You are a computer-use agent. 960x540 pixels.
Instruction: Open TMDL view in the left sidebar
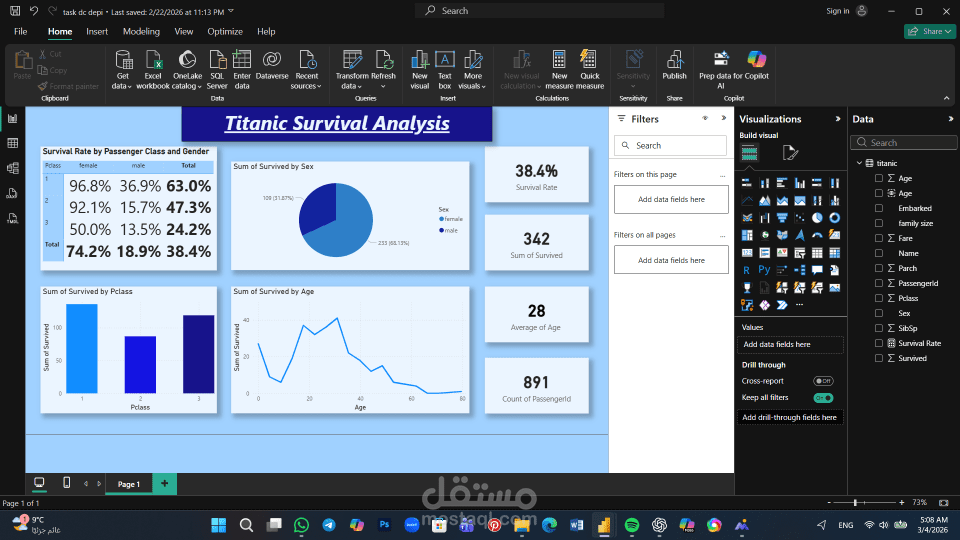[12, 219]
